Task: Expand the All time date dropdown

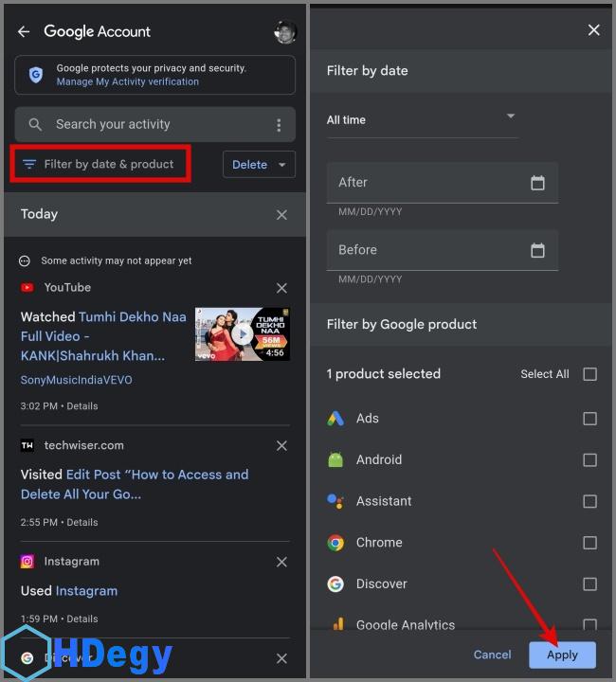Action: [422, 119]
